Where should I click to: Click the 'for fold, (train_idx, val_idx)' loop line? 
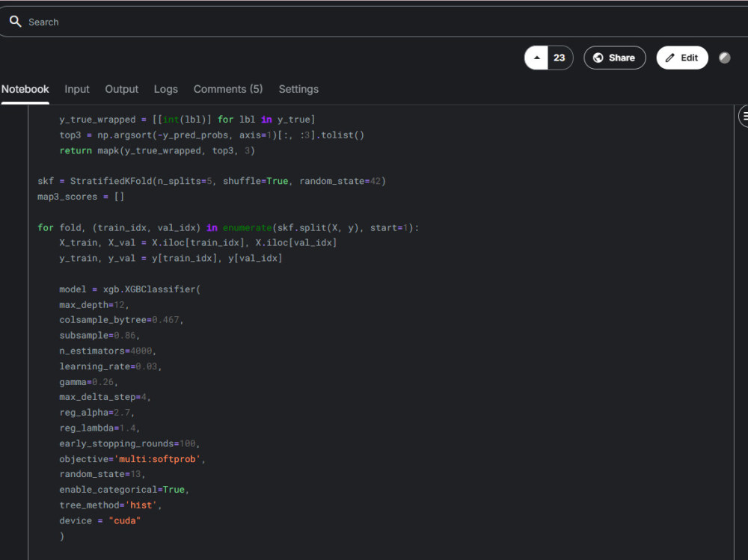pyautogui.click(x=228, y=227)
